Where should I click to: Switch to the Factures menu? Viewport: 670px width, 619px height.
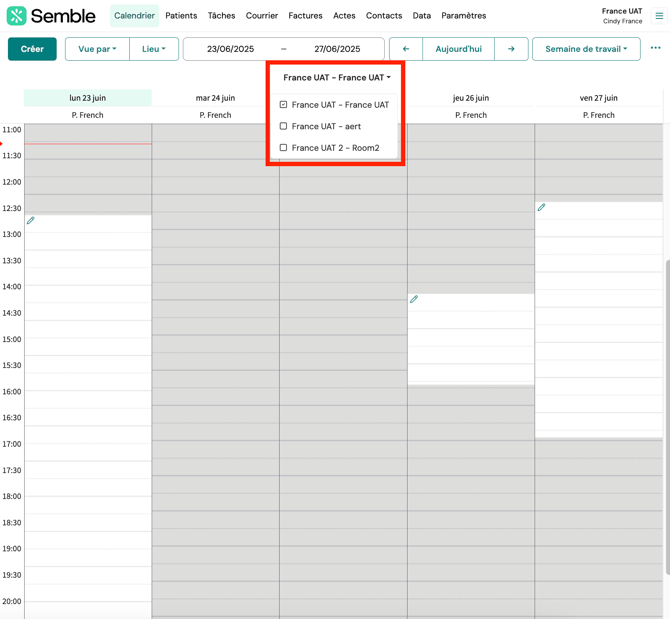(305, 16)
